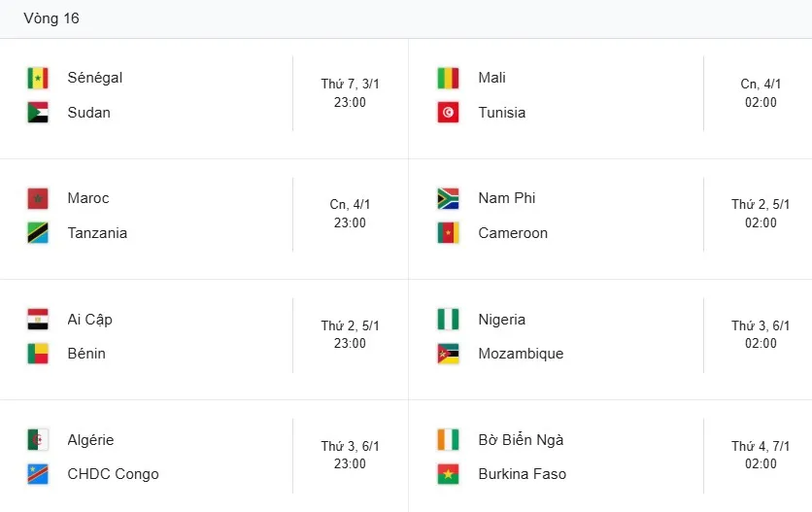812x512 pixels.
Task: Click the Sudan flag icon
Action: point(38,113)
